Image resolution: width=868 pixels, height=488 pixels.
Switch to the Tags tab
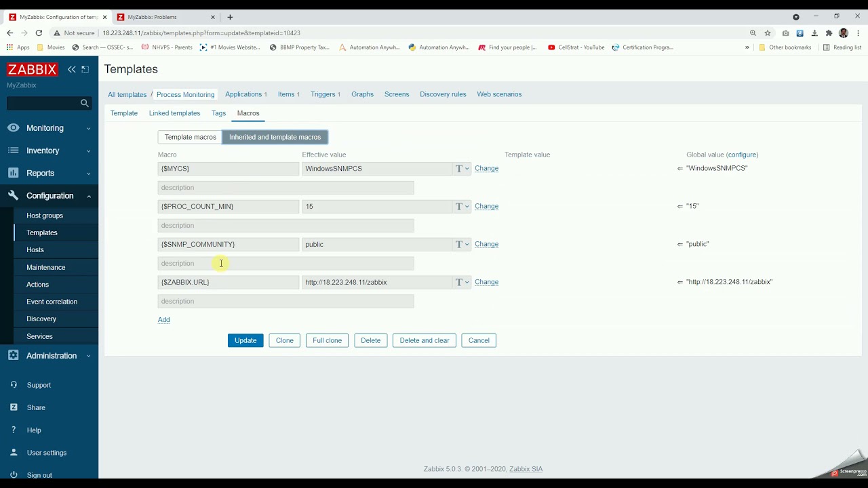point(218,113)
